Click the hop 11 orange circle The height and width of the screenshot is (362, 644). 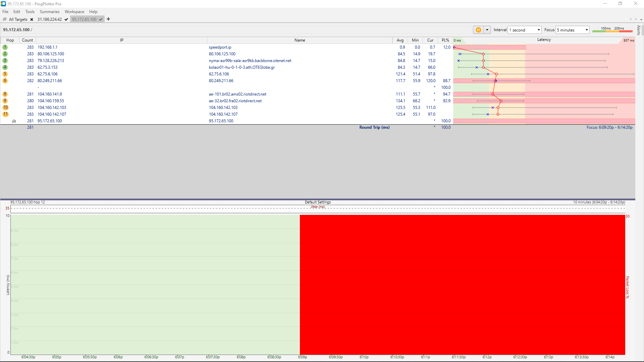click(x=5, y=114)
